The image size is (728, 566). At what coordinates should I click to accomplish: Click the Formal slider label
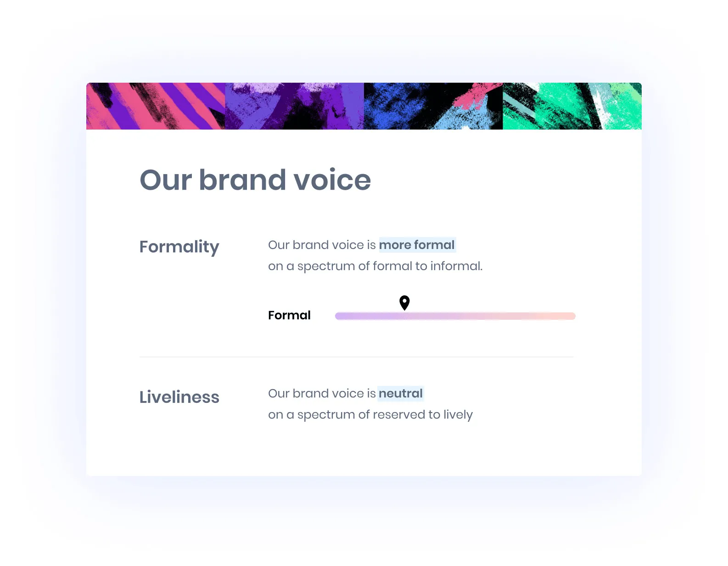click(x=289, y=315)
